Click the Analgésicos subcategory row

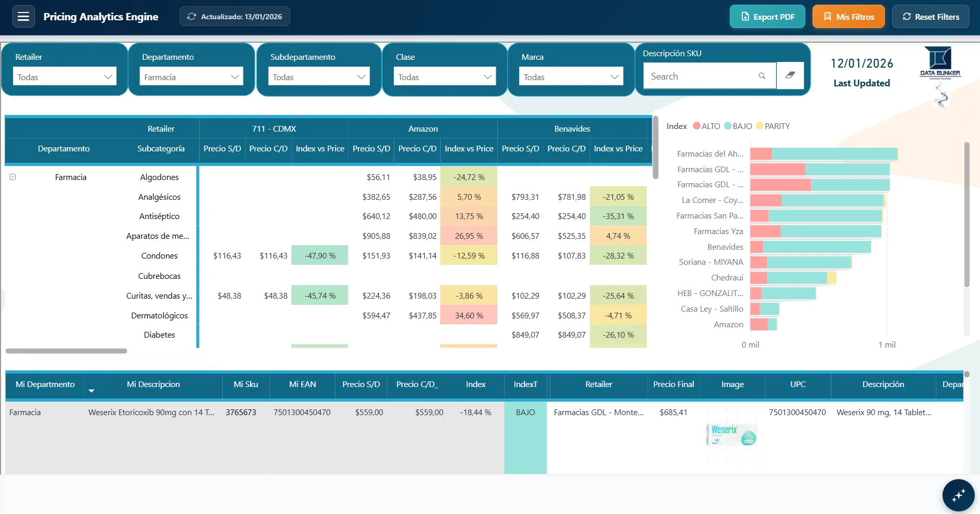(x=159, y=197)
